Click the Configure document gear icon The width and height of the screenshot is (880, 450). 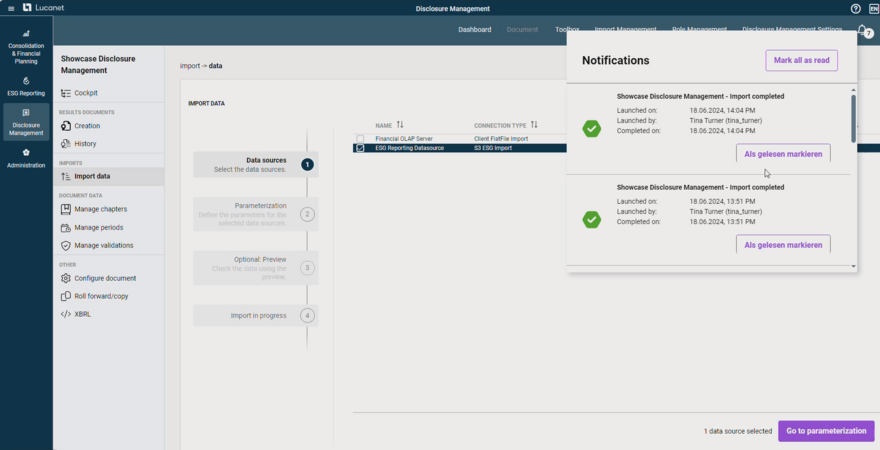tap(66, 278)
